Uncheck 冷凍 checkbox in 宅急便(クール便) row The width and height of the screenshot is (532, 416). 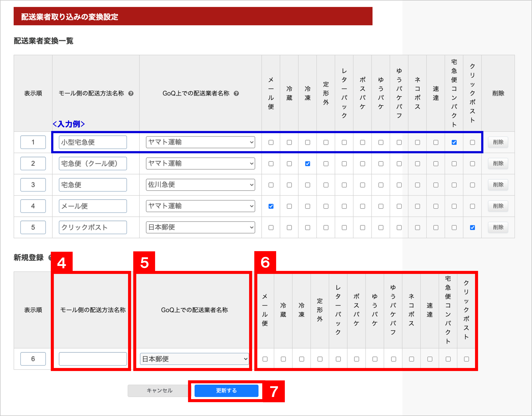(x=308, y=164)
